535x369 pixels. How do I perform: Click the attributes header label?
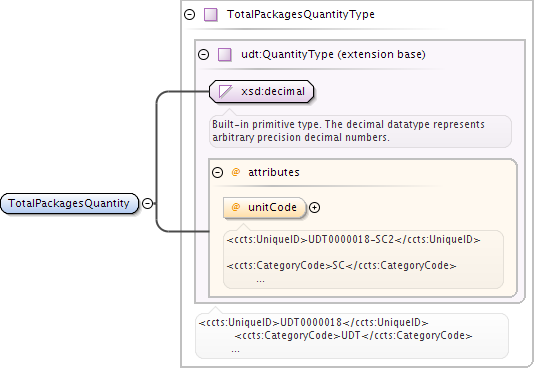point(274,172)
